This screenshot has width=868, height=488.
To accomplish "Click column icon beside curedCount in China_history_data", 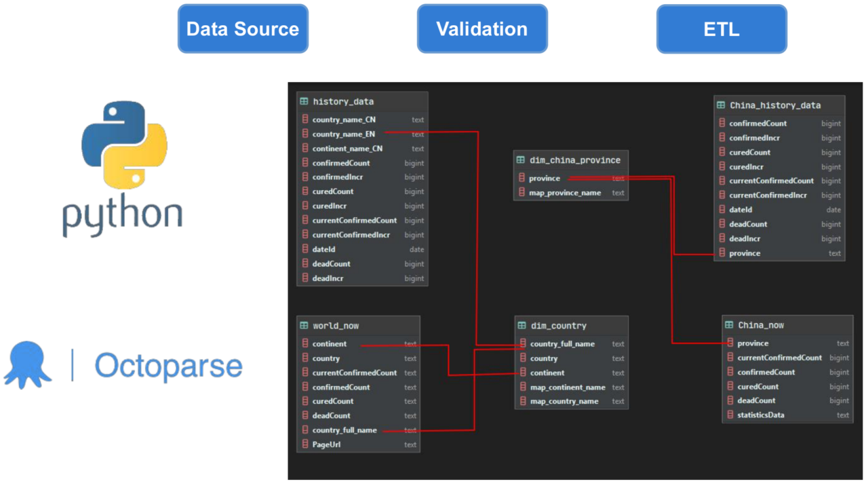I will point(722,152).
